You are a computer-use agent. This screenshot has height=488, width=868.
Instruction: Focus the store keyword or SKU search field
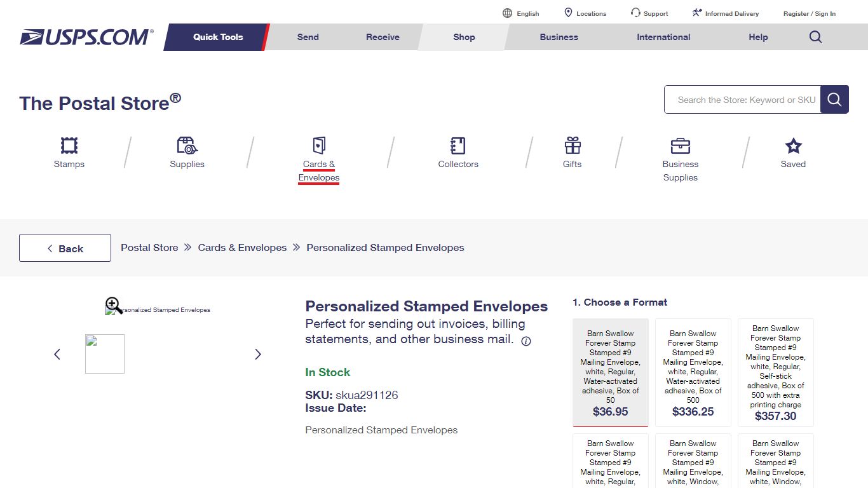(742, 100)
